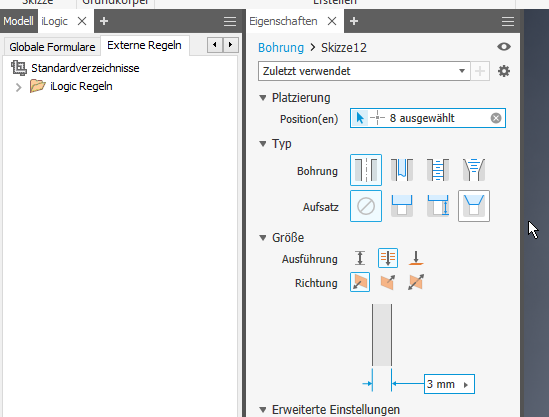Image resolution: width=549 pixels, height=417 pixels.
Task: Set flipped direction under Richtung
Action: [388, 282]
